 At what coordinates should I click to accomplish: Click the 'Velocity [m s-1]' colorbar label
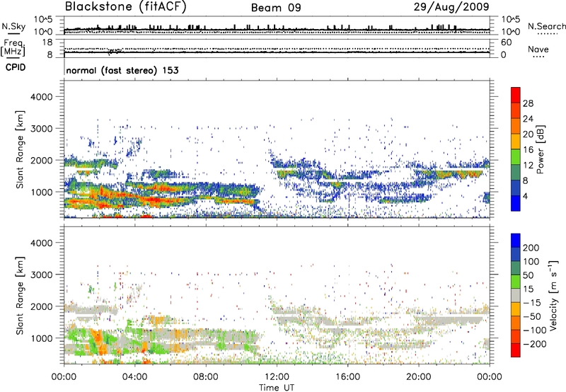pyautogui.click(x=553, y=295)
